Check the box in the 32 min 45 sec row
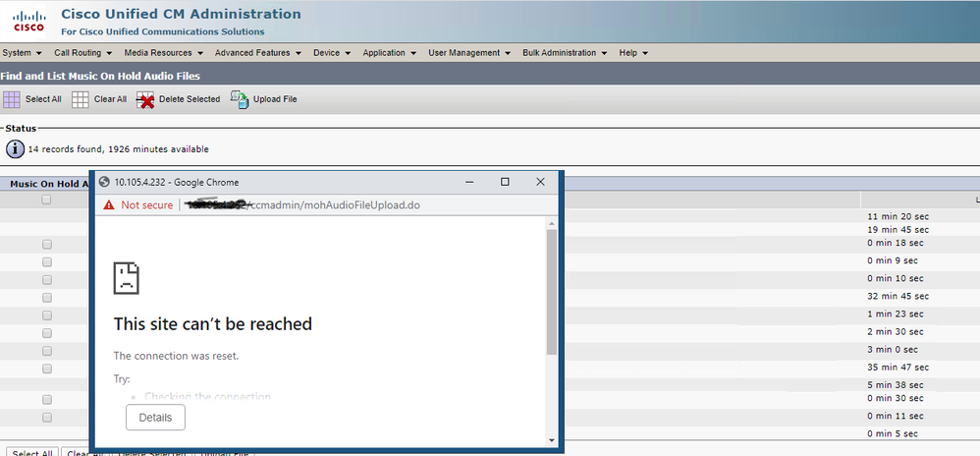The width and height of the screenshot is (980, 456). (47, 297)
